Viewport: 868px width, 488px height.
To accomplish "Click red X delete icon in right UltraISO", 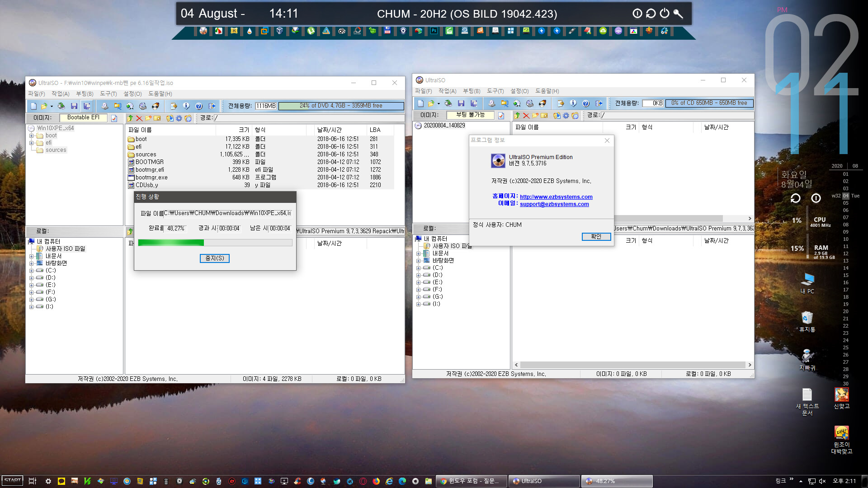I will (526, 116).
